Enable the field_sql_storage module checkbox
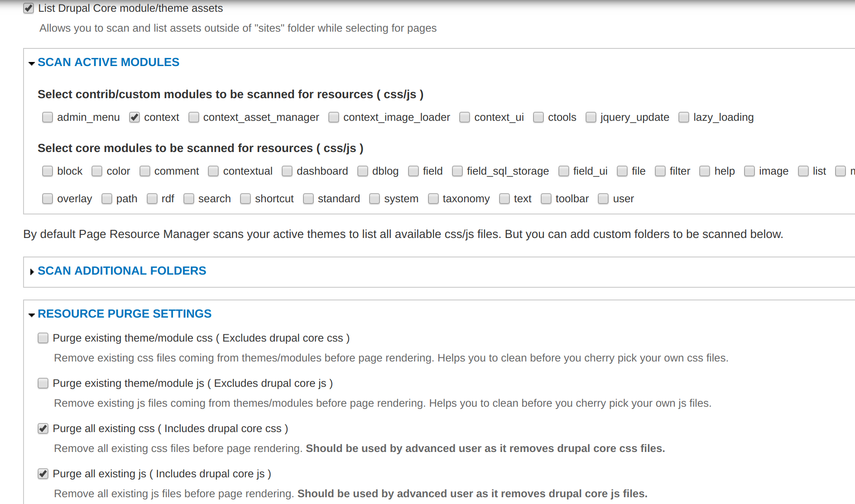 click(457, 171)
